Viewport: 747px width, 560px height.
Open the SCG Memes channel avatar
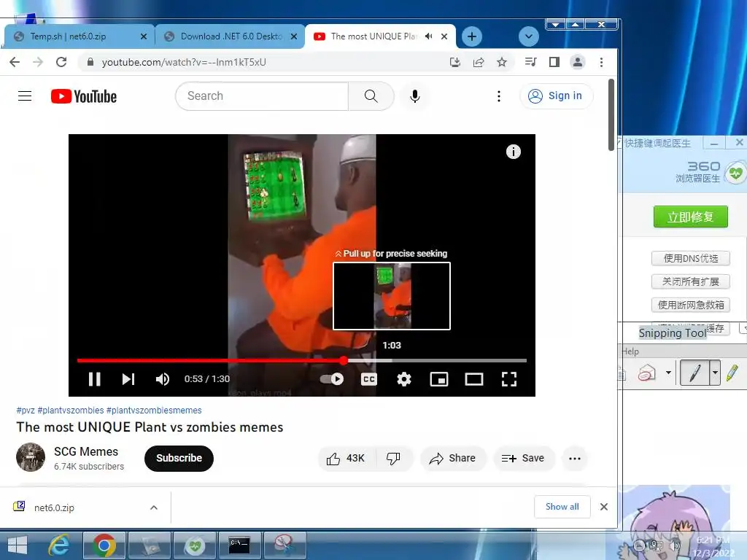point(31,457)
